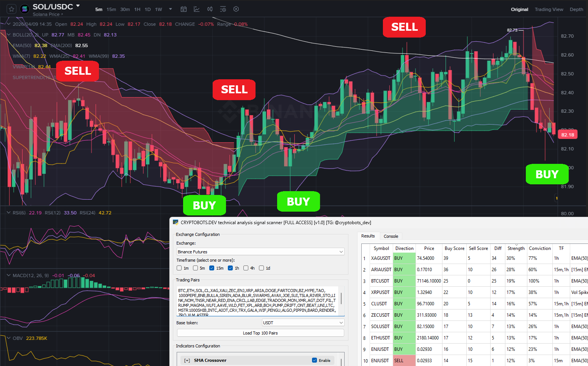The image size is (588, 366).
Task: Open the technical indicators line-chart icon
Action: [197, 9]
